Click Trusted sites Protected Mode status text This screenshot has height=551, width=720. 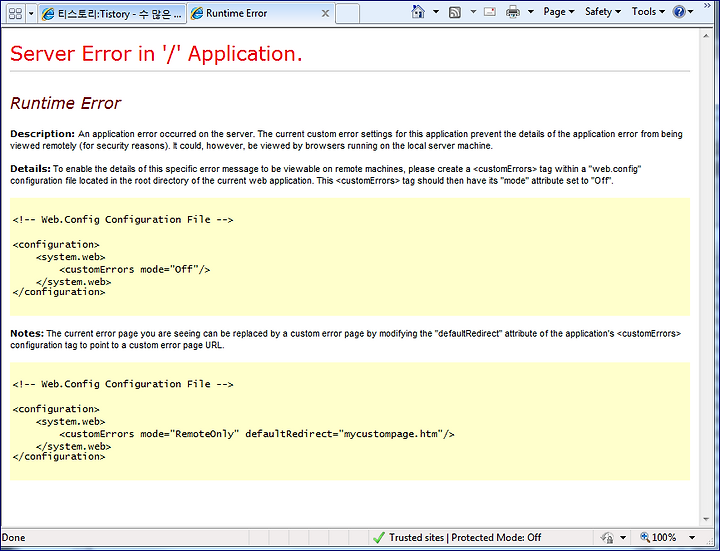(465, 537)
